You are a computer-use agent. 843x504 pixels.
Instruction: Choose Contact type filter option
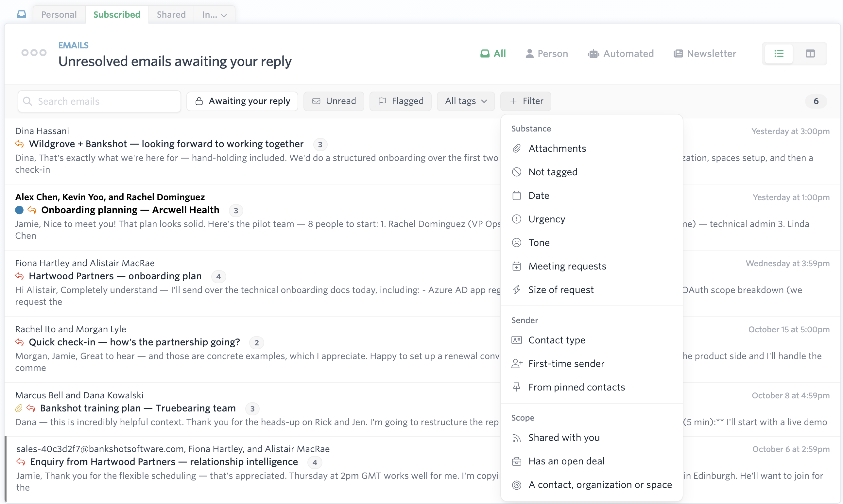[592, 340]
